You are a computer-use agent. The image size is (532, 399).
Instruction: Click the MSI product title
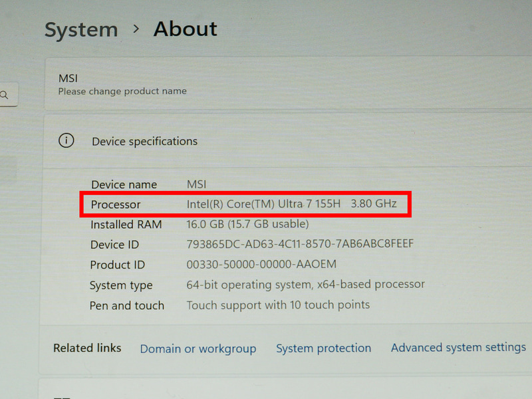[x=68, y=78]
